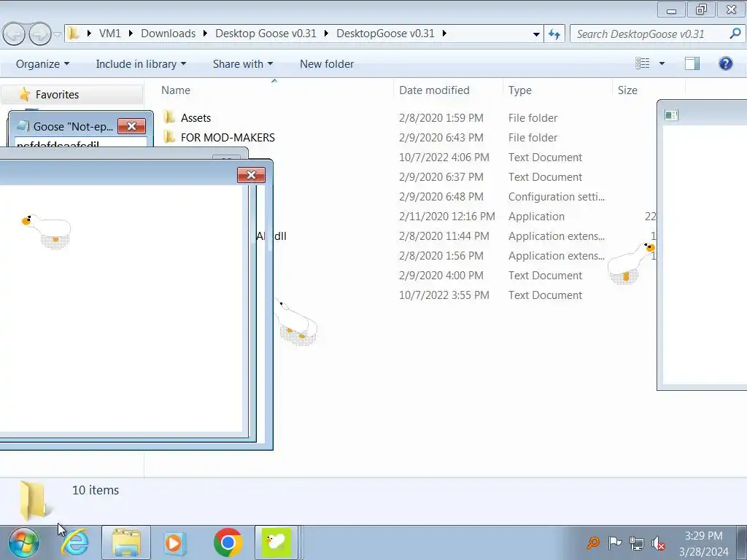747x560 pixels.
Task: Click icon in right-side window title
Action: [671, 114]
